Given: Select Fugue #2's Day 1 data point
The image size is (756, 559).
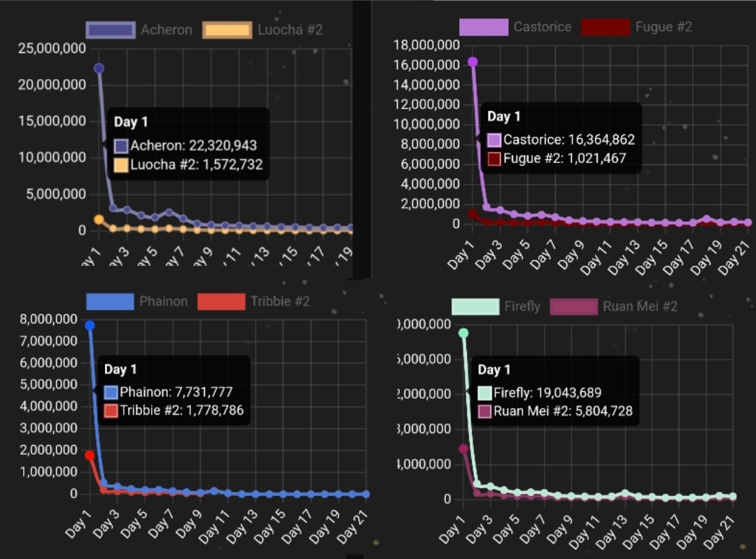Looking at the screenshot, I should [472, 214].
